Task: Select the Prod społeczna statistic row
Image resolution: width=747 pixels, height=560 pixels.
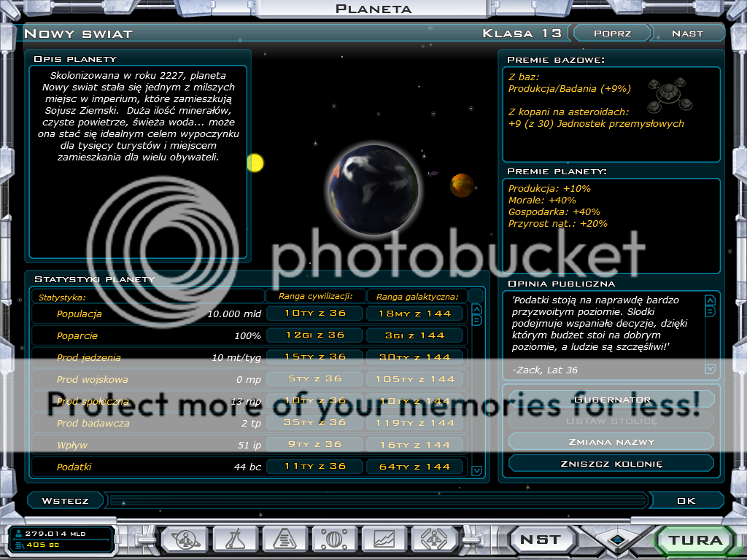Action: [x=249, y=402]
